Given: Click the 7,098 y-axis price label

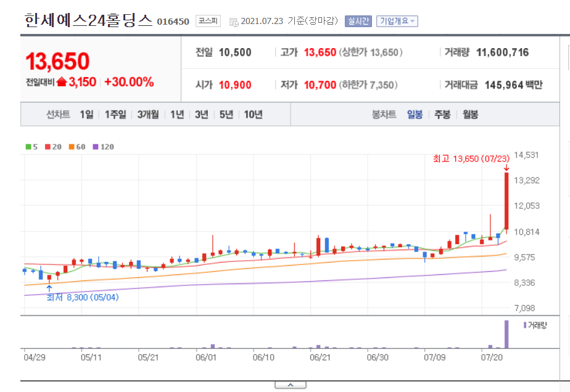Looking at the screenshot, I should 524,308.
